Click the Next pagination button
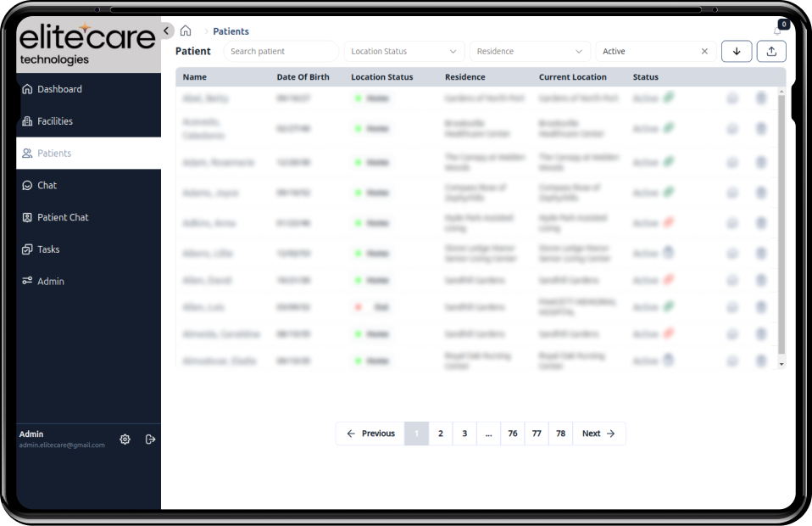This screenshot has height=526, width=812. point(598,434)
